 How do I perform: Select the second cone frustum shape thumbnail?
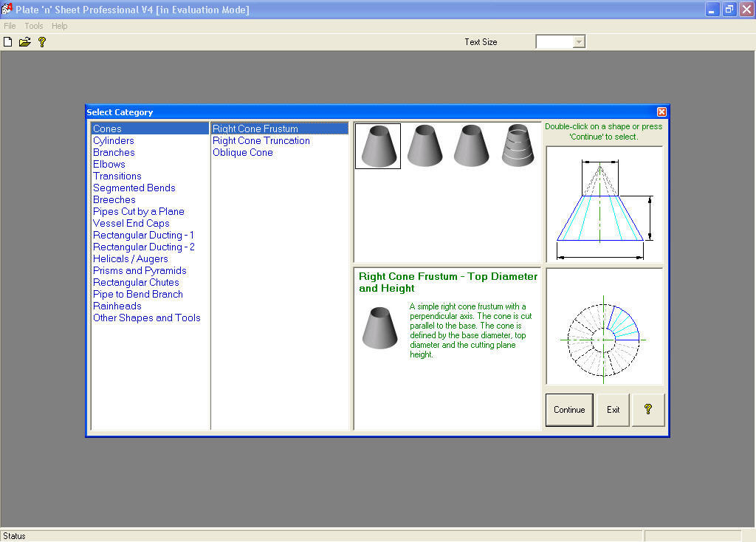point(425,146)
